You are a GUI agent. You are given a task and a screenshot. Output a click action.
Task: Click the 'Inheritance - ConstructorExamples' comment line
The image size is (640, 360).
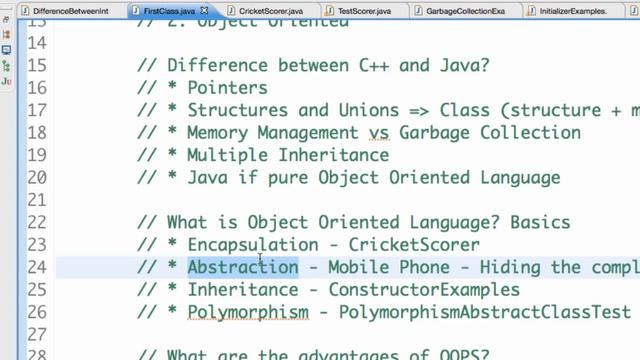(328, 290)
